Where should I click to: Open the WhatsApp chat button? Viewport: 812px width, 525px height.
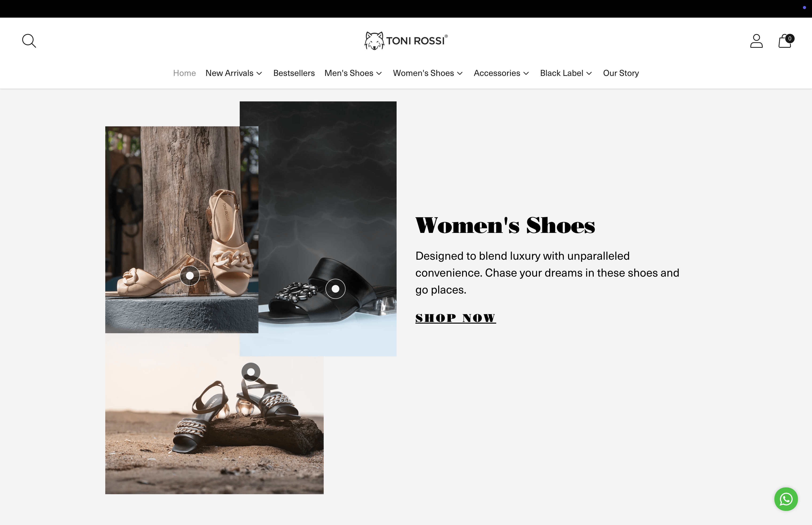point(786,499)
